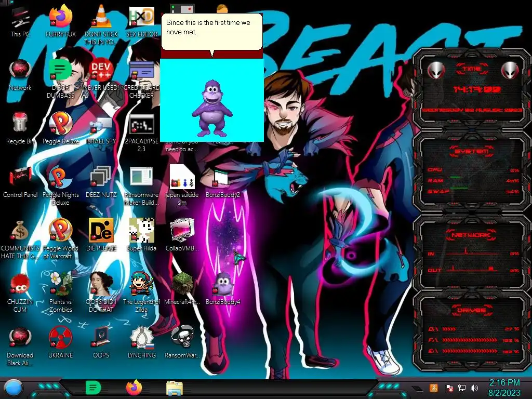Viewport: 532px width, 399px height.
Task: Select the LYNCHING noose icon
Action: 141,342
